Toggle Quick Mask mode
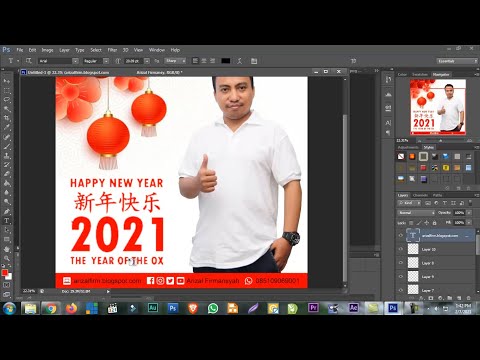480x360 pixels. tap(7, 285)
